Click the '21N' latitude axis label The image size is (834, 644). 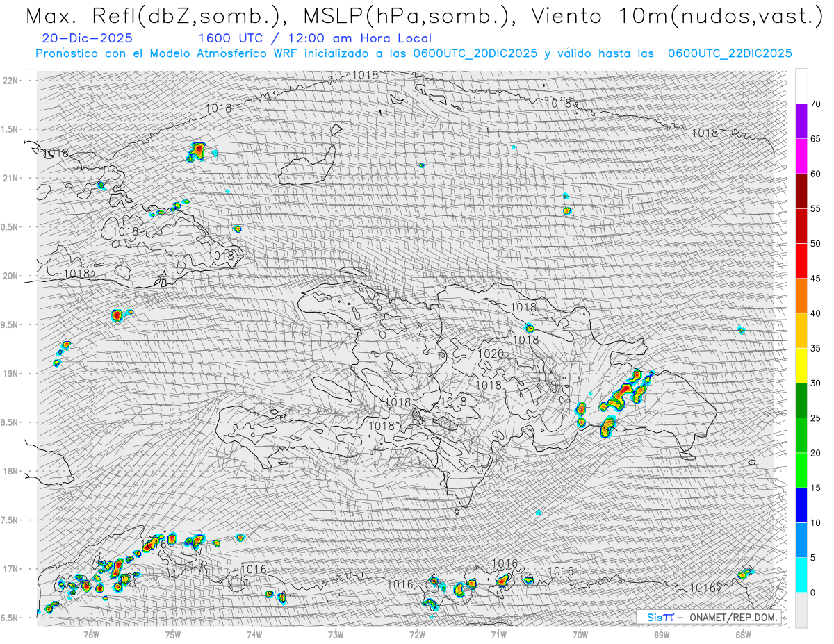(x=10, y=178)
